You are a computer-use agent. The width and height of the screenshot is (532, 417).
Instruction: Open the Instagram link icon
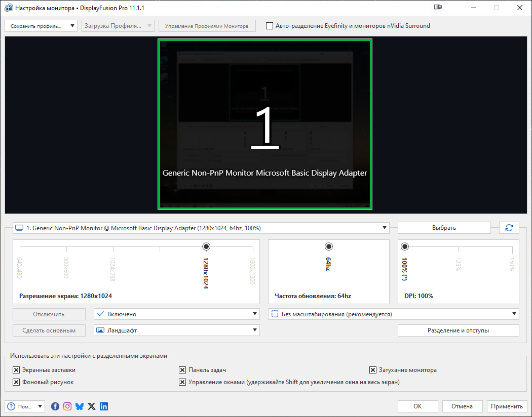tap(67, 406)
